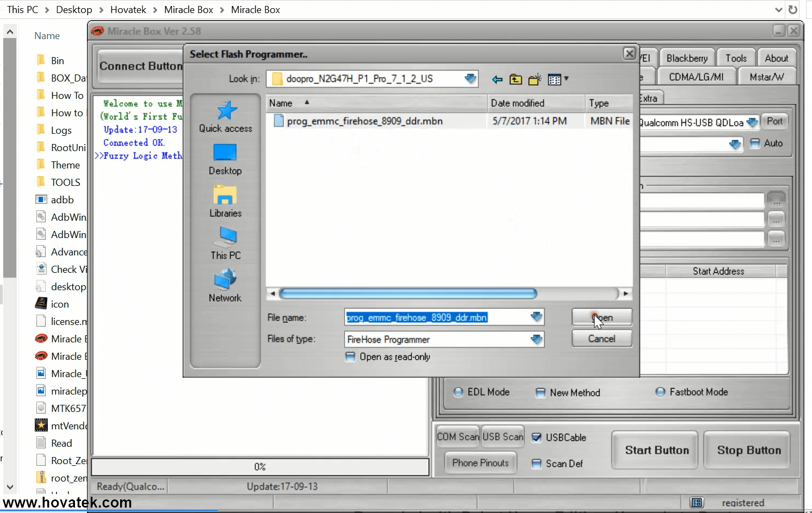This screenshot has height=513, width=812.
Task: Open Quick access in places sidebar
Action: pyautogui.click(x=226, y=117)
